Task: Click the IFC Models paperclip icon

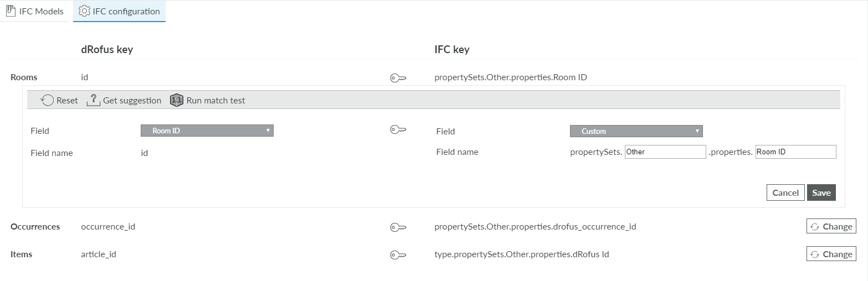Action: pyautogui.click(x=9, y=11)
